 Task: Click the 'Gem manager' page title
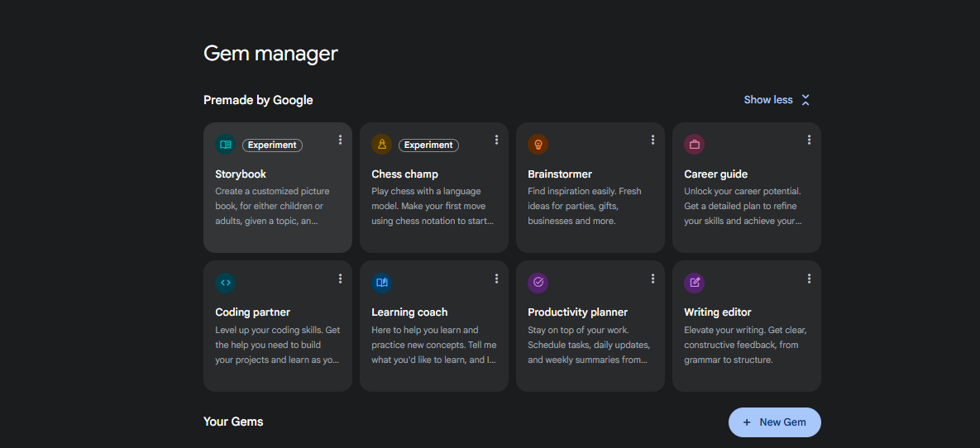coord(270,54)
